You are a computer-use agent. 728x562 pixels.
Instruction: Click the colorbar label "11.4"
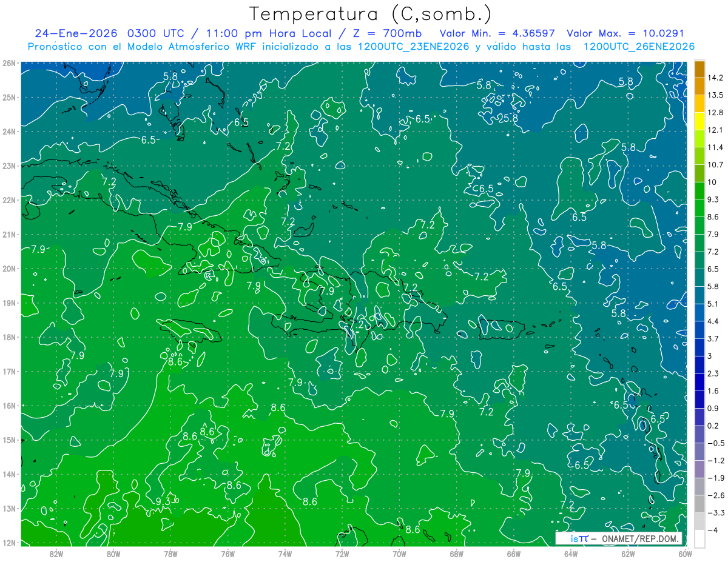[715, 147]
